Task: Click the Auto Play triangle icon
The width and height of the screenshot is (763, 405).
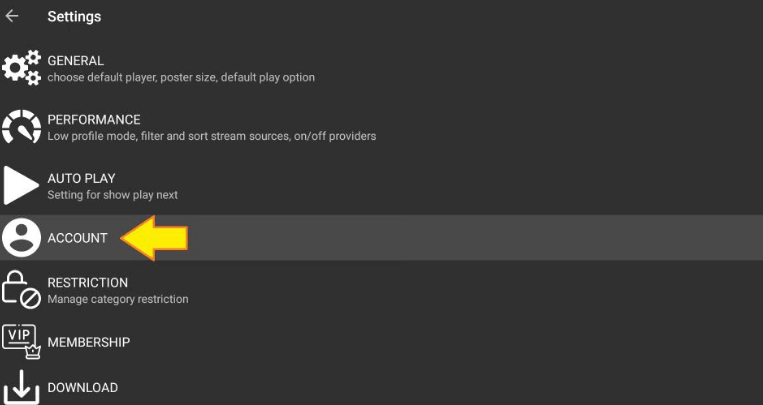Action: [21, 185]
